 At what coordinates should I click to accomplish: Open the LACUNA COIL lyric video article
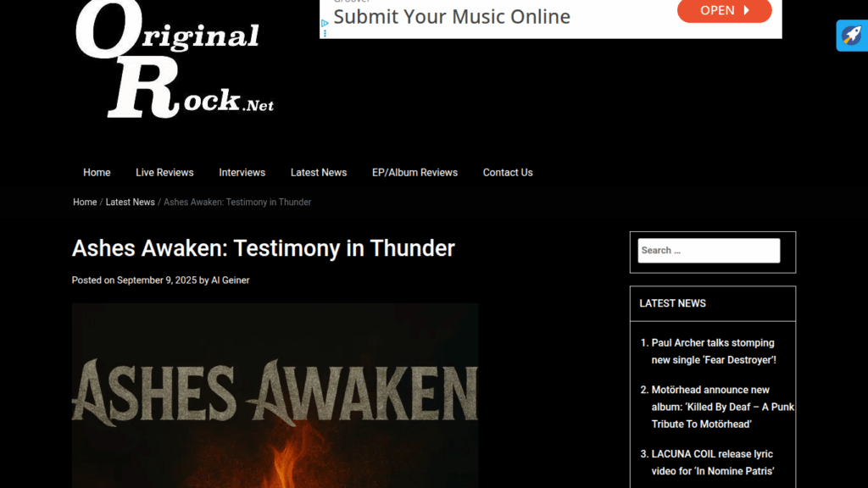[712, 463]
